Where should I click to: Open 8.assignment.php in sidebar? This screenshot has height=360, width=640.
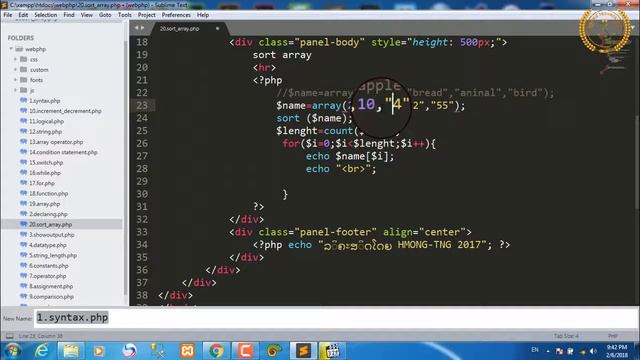tap(51, 286)
